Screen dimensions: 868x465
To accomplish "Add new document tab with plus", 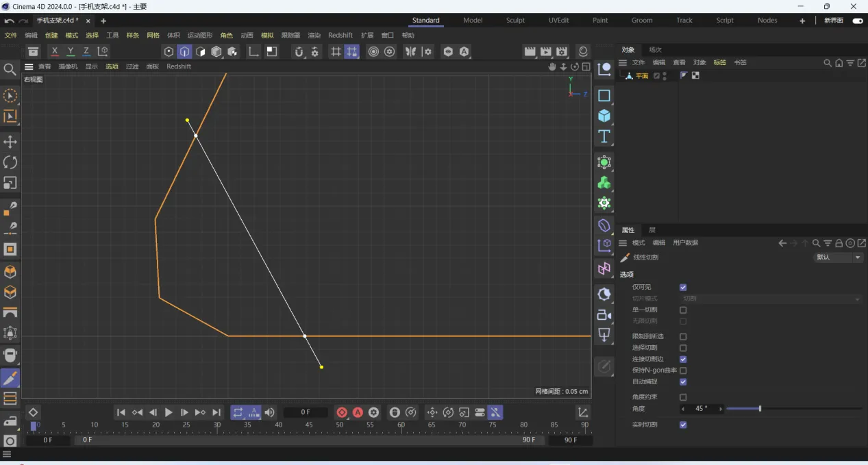I will (x=103, y=21).
